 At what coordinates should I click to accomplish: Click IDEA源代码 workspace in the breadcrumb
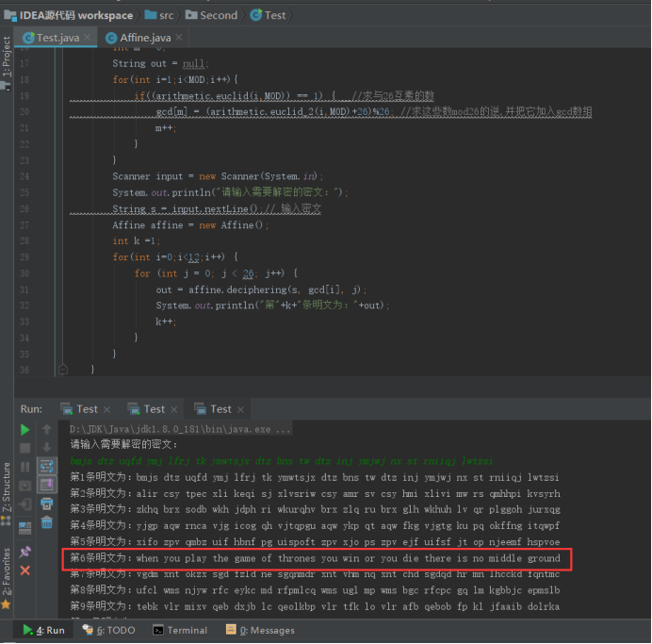(x=69, y=15)
